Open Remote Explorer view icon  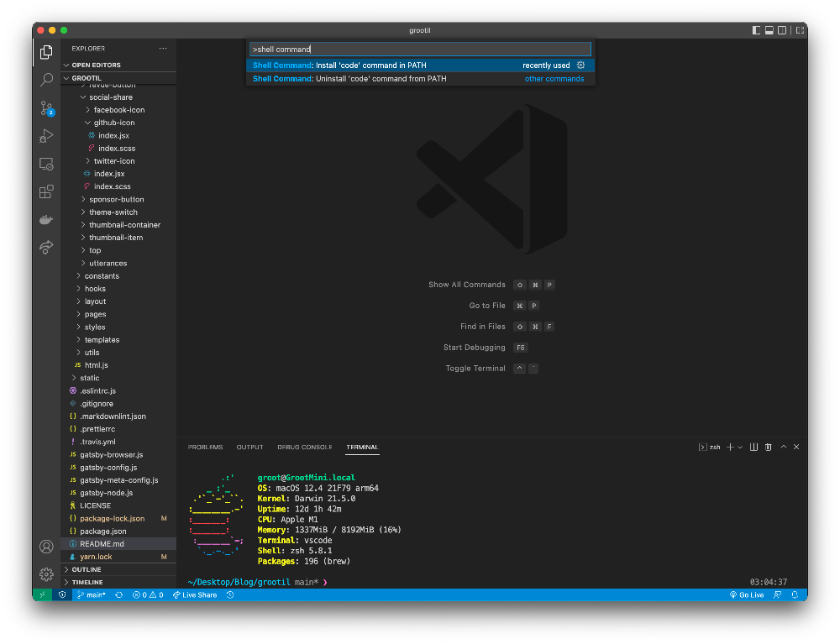point(46,164)
